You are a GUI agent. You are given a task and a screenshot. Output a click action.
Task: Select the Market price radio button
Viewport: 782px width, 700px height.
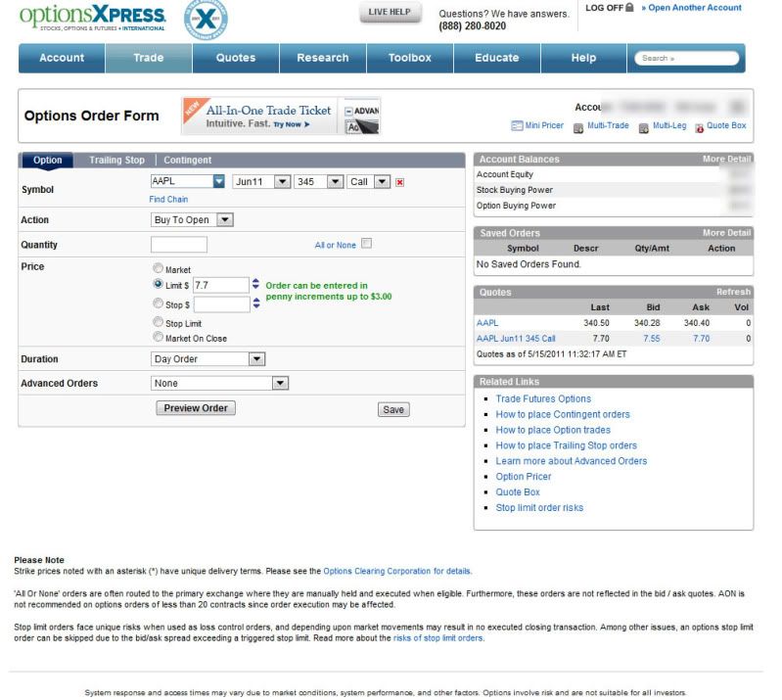[x=159, y=268]
